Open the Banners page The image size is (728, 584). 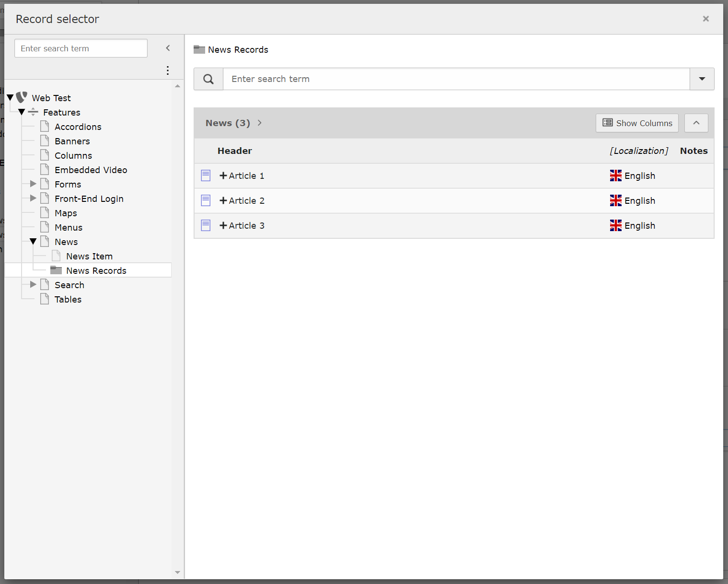click(72, 141)
